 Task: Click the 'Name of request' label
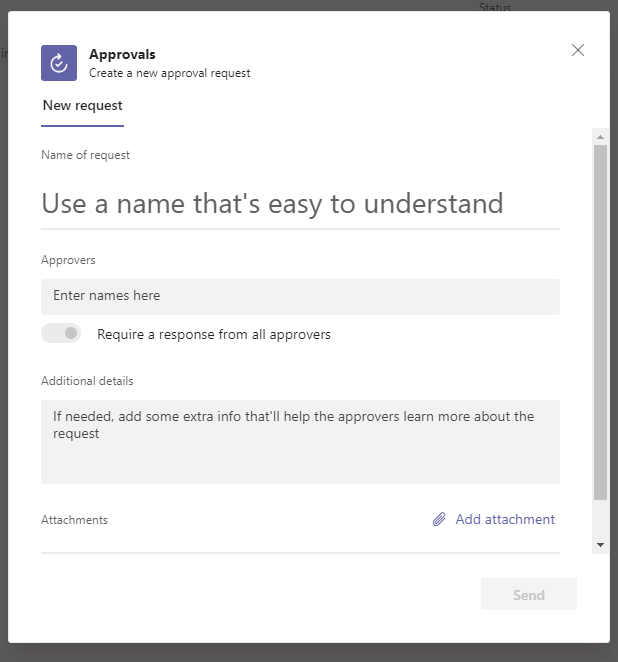coord(85,155)
